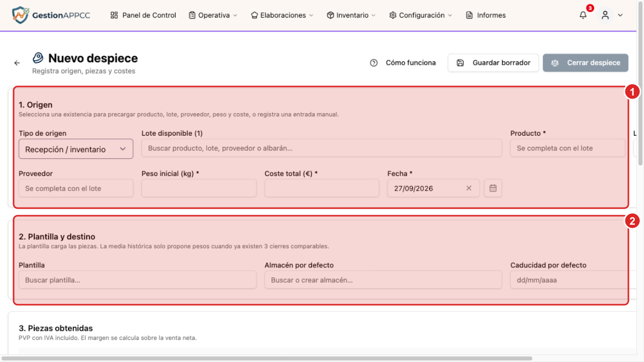The height and width of the screenshot is (362, 644).
Task: Open the Informes section
Action: pos(486,15)
